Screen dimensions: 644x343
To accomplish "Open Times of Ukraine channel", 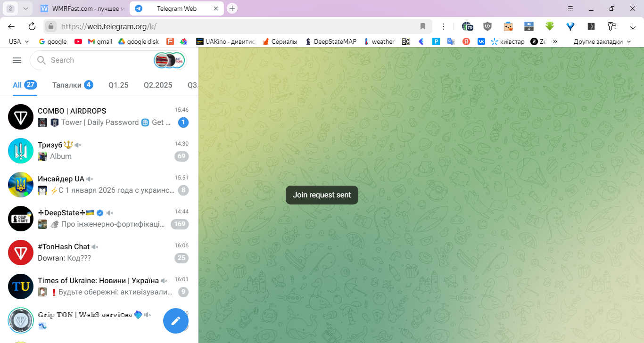I will (99, 286).
